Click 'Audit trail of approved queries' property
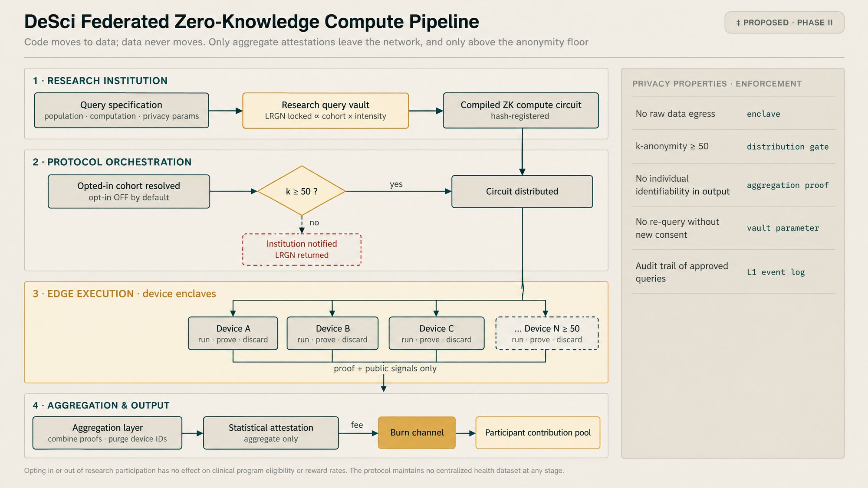 point(681,272)
